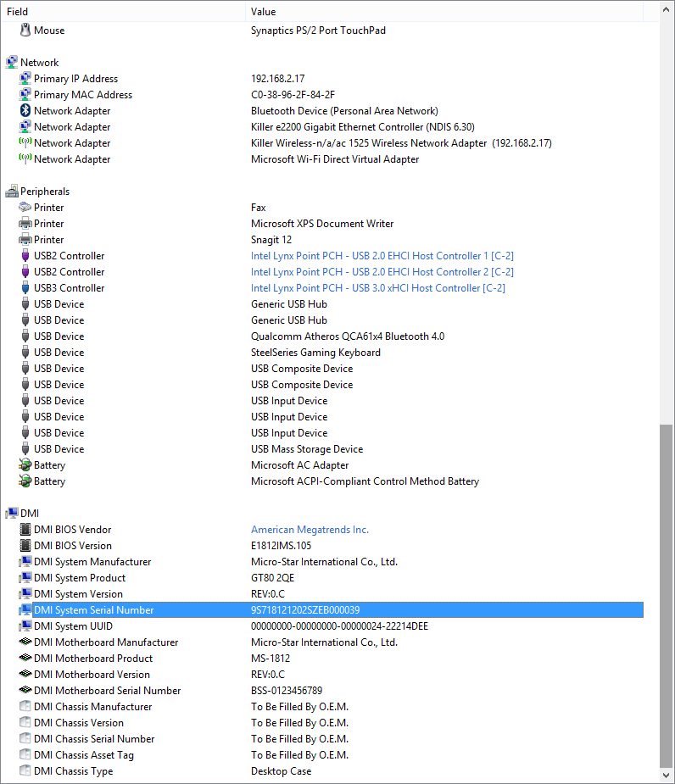Select the DMI Chassis Asset Tag row
This screenshot has width=675, height=784.
click(x=331, y=755)
